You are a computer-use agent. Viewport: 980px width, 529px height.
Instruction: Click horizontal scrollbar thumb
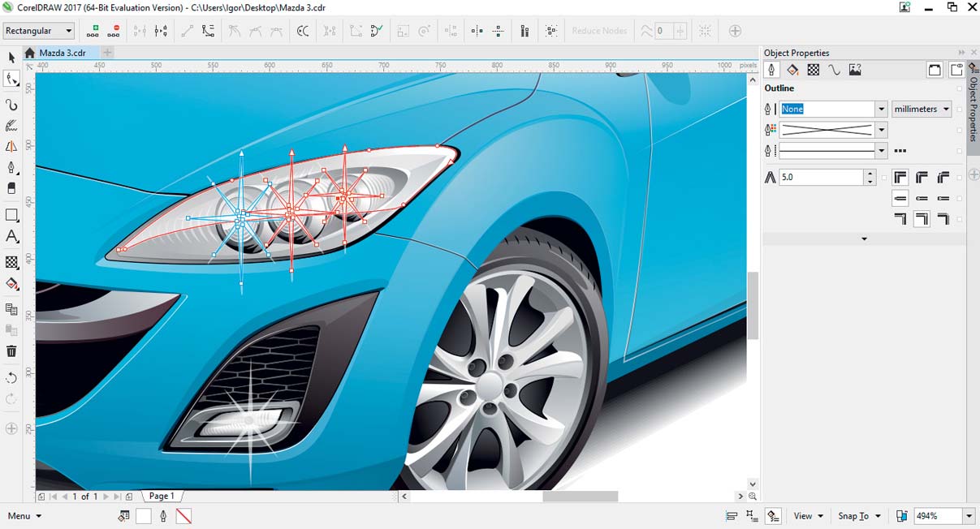(580, 496)
